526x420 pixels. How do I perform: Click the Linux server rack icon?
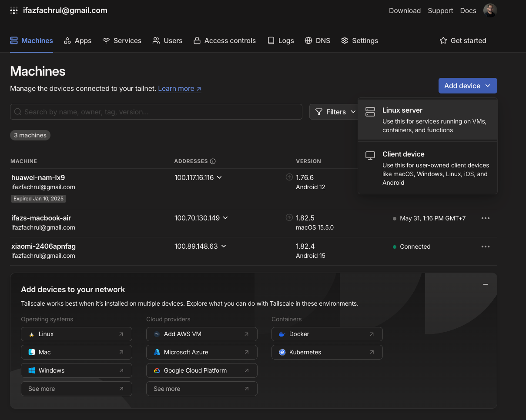tap(370, 112)
